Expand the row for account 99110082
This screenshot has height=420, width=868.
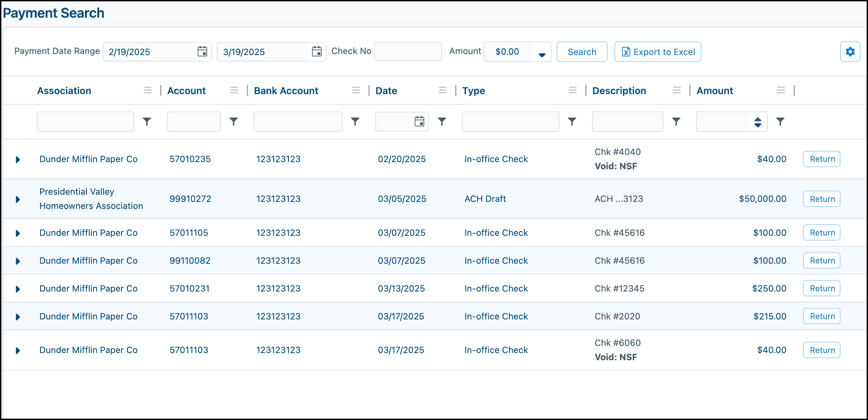pyautogui.click(x=18, y=261)
